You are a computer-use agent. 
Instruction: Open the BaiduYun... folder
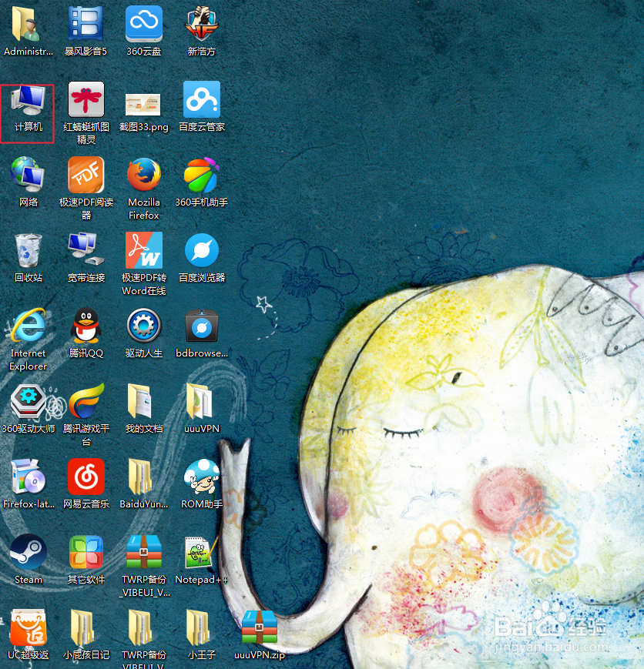pyautogui.click(x=140, y=477)
